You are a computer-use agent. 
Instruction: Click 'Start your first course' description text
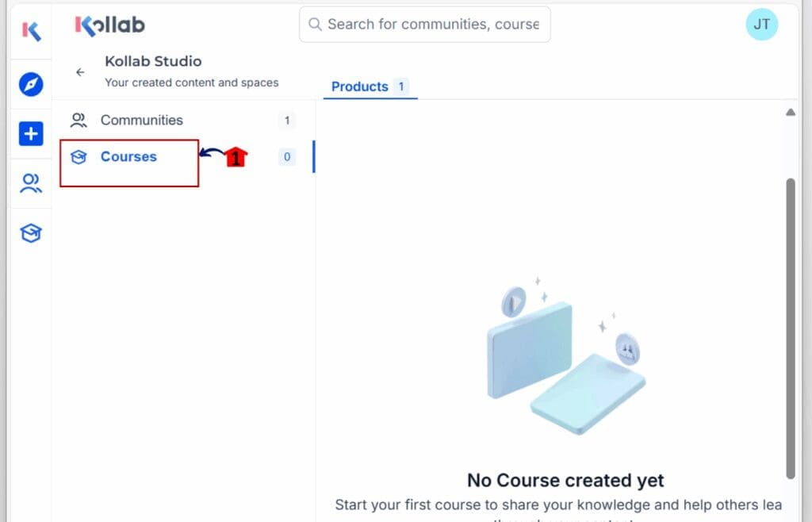pyautogui.click(x=558, y=505)
